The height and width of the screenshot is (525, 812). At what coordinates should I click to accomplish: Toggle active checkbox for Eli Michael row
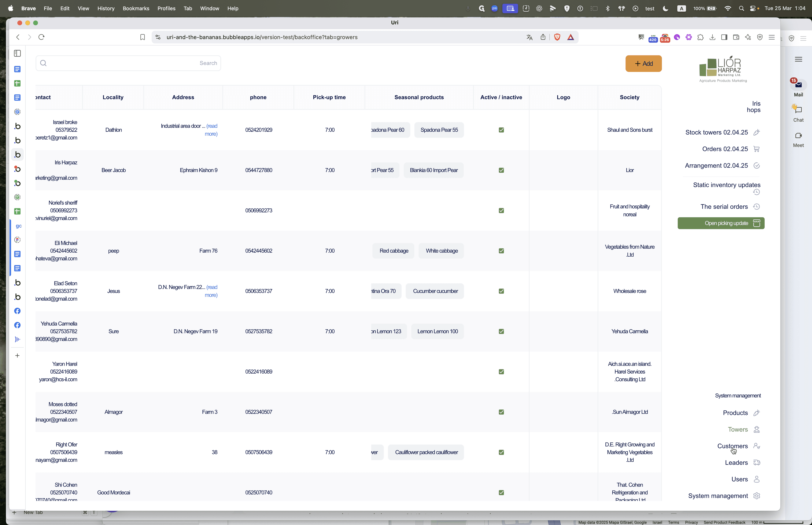pyautogui.click(x=501, y=251)
